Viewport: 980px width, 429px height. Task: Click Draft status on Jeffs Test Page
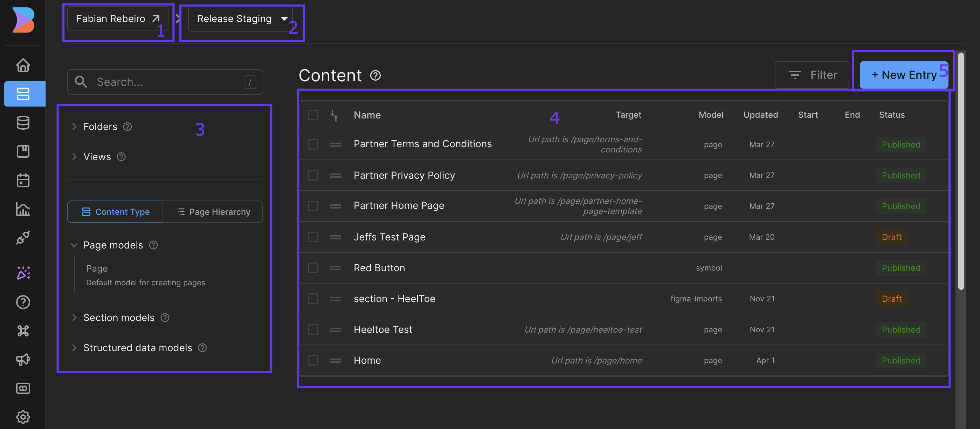click(x=891, y=237)
